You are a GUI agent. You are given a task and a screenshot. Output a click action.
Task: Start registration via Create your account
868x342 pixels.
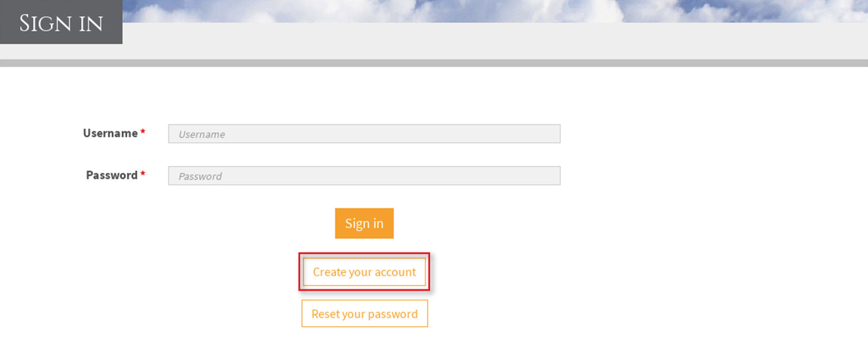point(364,272)
